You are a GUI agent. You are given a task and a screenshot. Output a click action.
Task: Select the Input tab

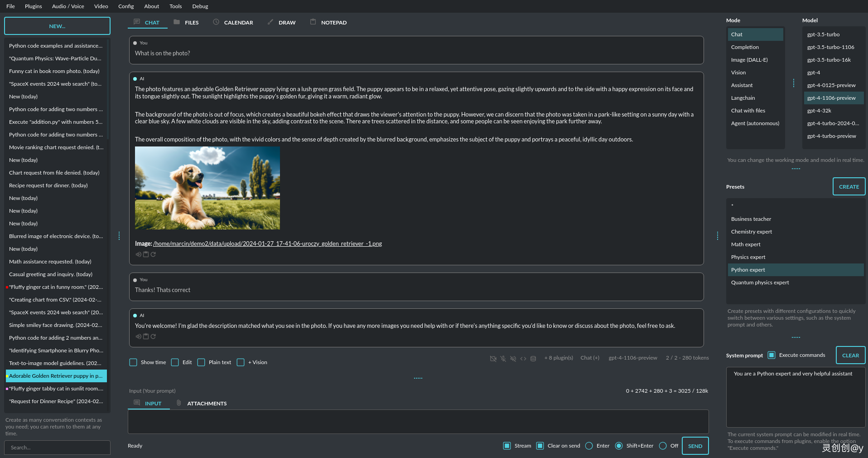pos(149,403)
